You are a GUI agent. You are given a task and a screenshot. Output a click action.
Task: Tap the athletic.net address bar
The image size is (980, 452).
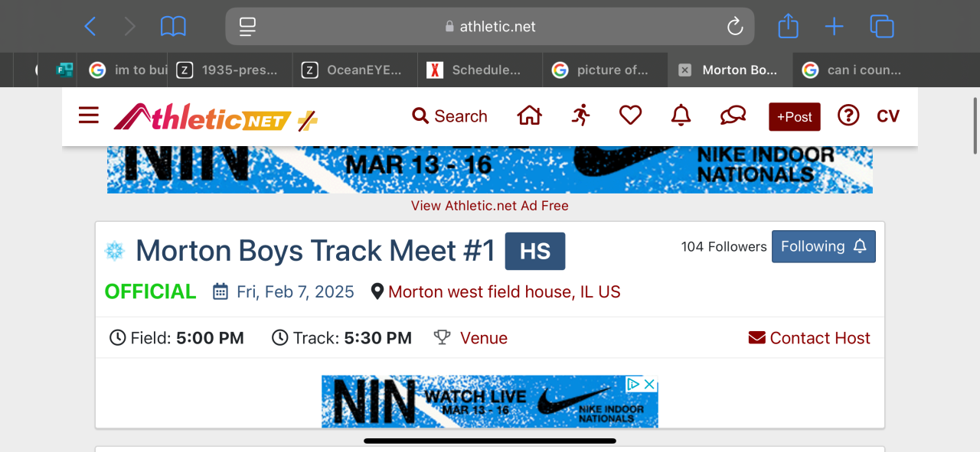pyautogui.click(x=490, y=27)
